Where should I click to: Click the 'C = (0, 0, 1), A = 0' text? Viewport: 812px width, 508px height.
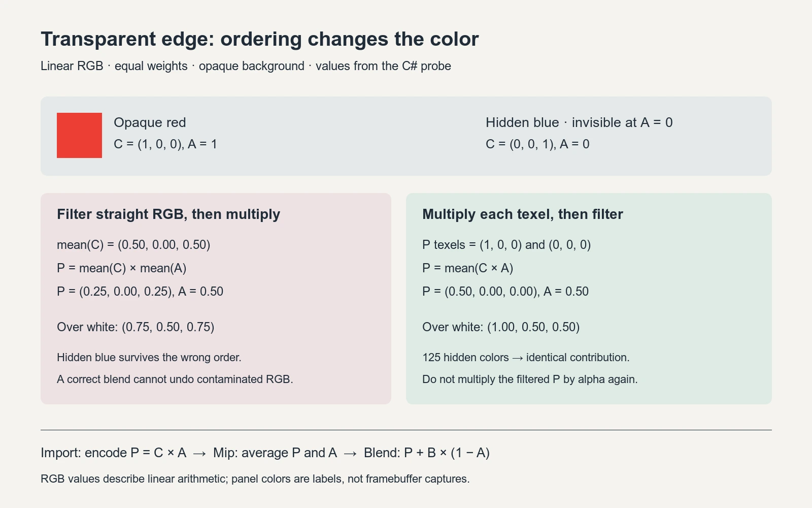[x=537, y=144]
